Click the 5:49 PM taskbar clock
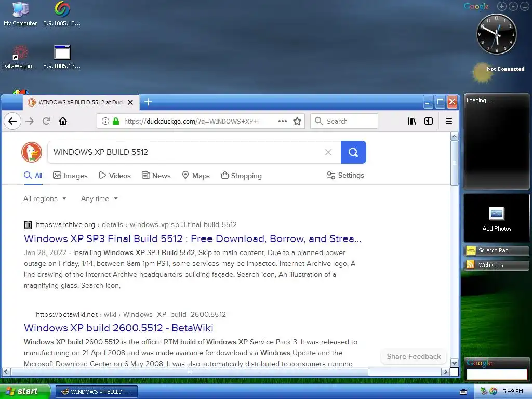 click(512, 392)
